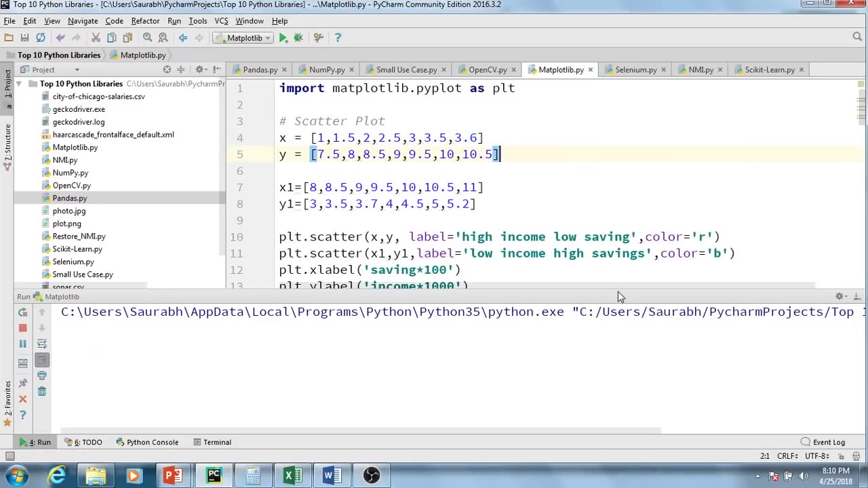Switch to the Scikit-Learn.py editor tab
This screenshot has width=868, height=488.
click(x=769, y=70)
